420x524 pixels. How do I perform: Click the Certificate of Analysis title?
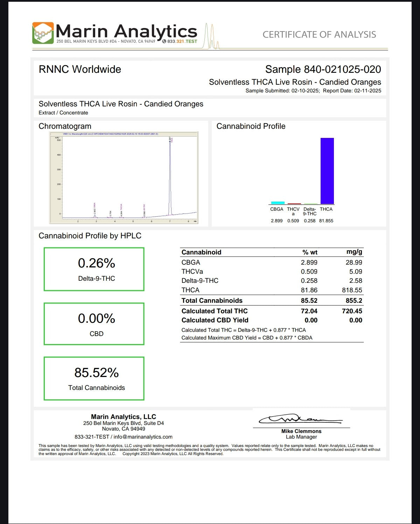point(319,35)
